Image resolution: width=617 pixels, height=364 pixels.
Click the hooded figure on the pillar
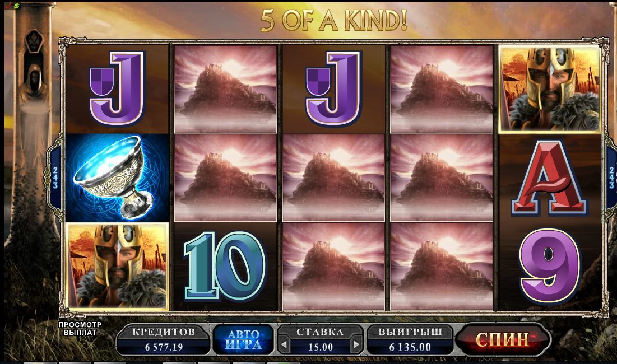click(x=35, y=83)
